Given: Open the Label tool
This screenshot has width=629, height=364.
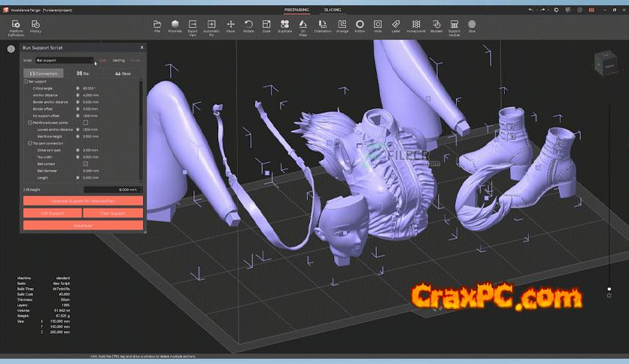Looking at the screenshot, I should pos(396,27).
